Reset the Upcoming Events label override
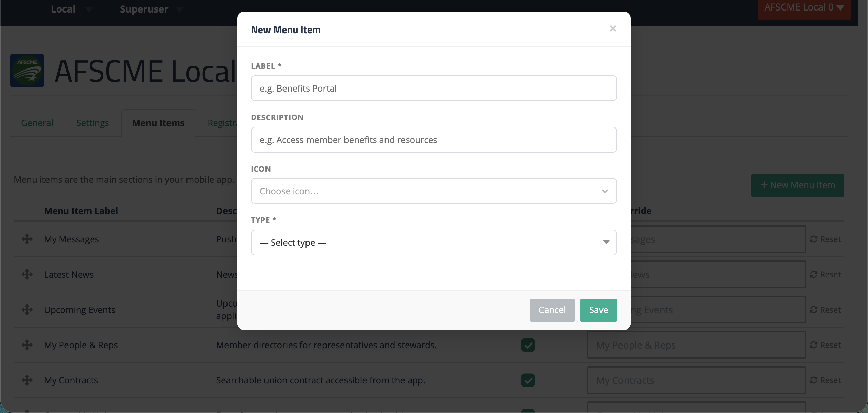The image size is (868, 413). tap(825, 310)
